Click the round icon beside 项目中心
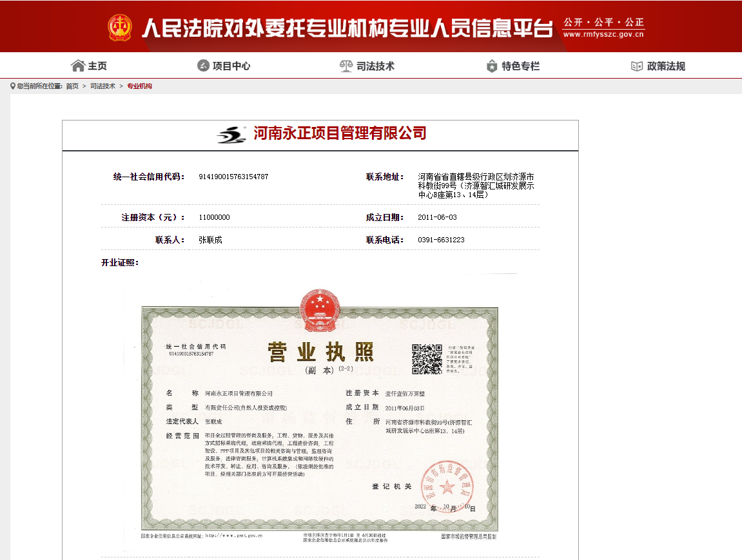Image resolution: width=742 pixels, height=560 pixels. pos(203,66)
